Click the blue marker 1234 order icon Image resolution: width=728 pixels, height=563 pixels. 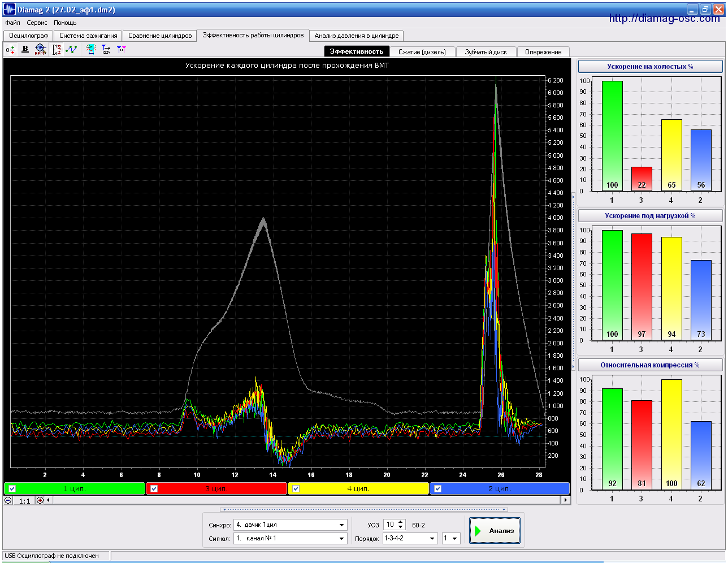[106, 50]
